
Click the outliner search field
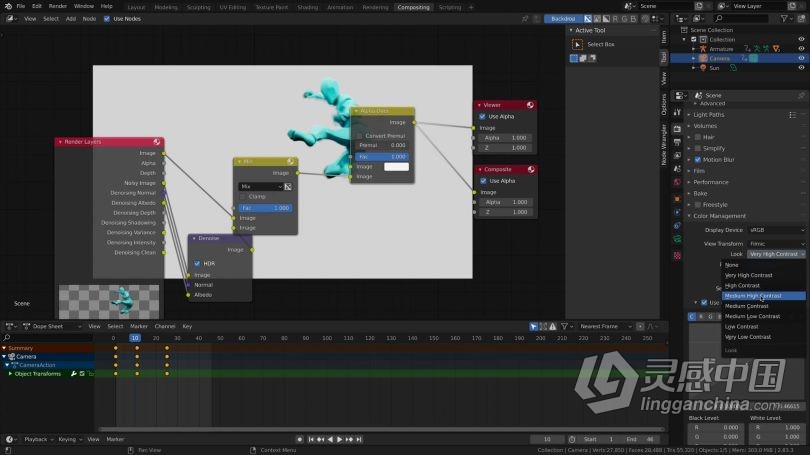coord(741,19)
